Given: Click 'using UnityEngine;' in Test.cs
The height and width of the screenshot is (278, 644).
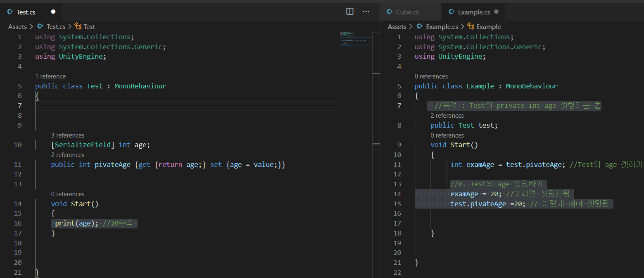Looking at the screenshot, I should coord(71,57).
